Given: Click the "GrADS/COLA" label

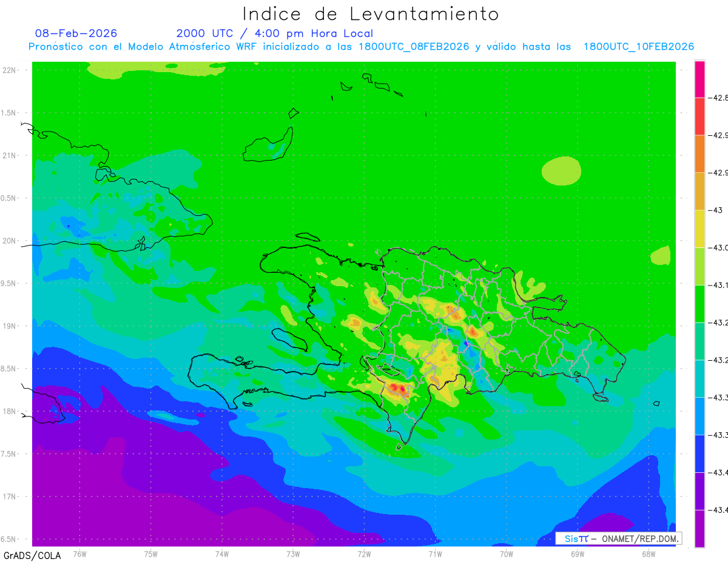Looking at the screenshot, I should tap(32, 555).
